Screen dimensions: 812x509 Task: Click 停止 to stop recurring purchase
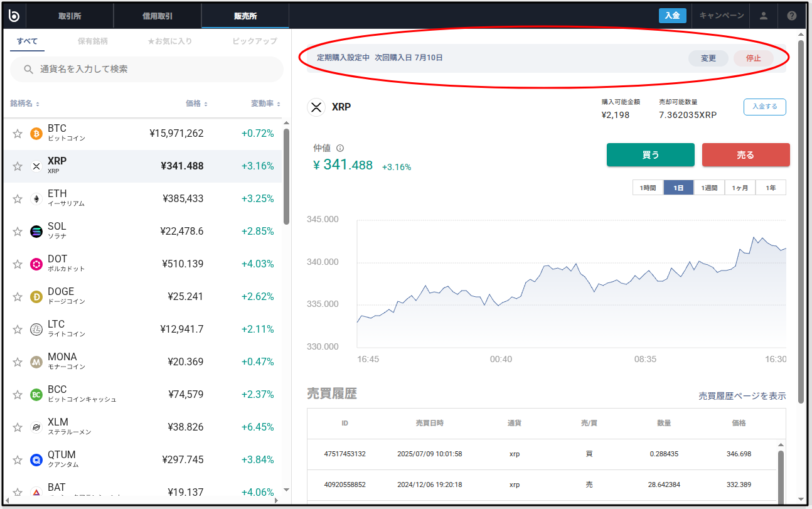(x=754, y=58)
